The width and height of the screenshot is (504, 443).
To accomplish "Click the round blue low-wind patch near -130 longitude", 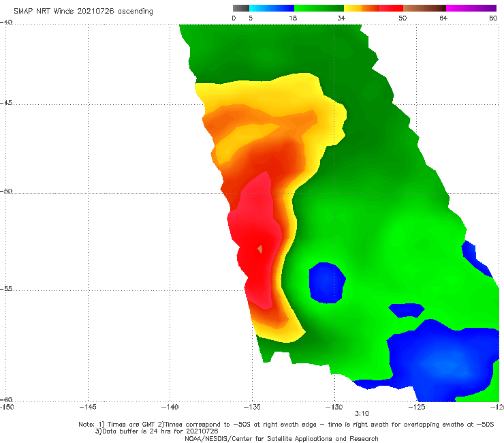I will 327,283.
